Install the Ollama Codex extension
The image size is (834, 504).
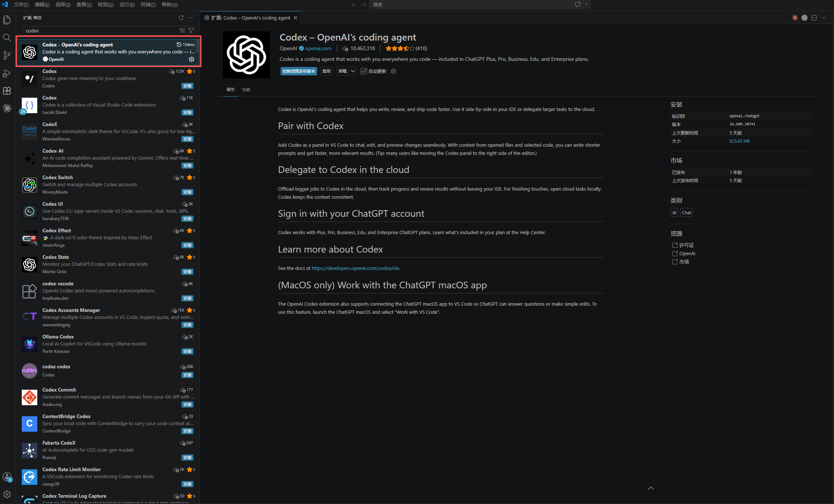(187, 351)
